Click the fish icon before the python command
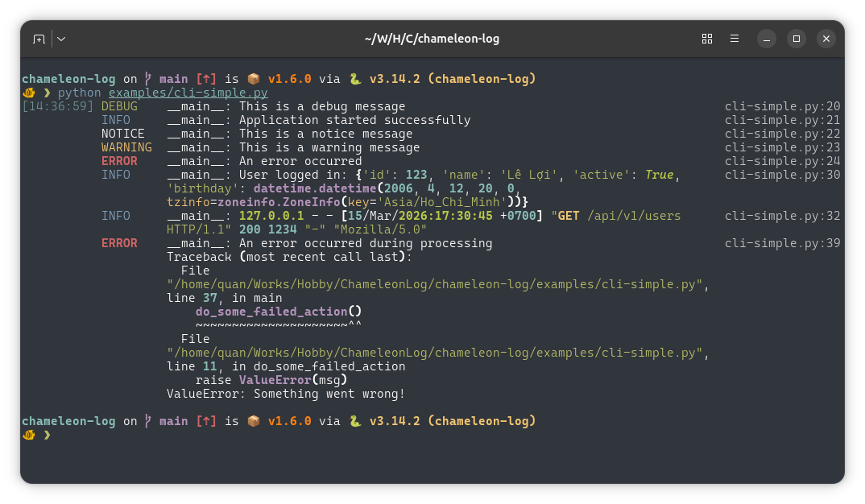Screen dimensions: 865x504 point(29,93)
